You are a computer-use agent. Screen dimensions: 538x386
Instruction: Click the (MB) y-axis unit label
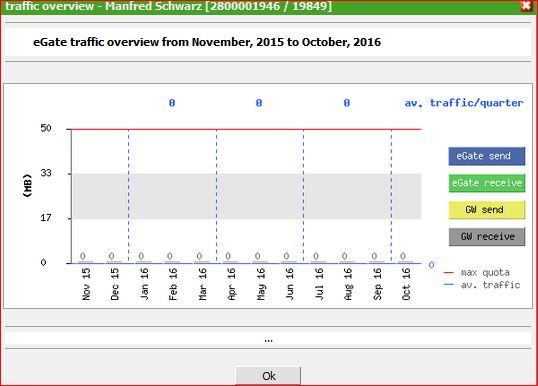(x=27, y=185)
